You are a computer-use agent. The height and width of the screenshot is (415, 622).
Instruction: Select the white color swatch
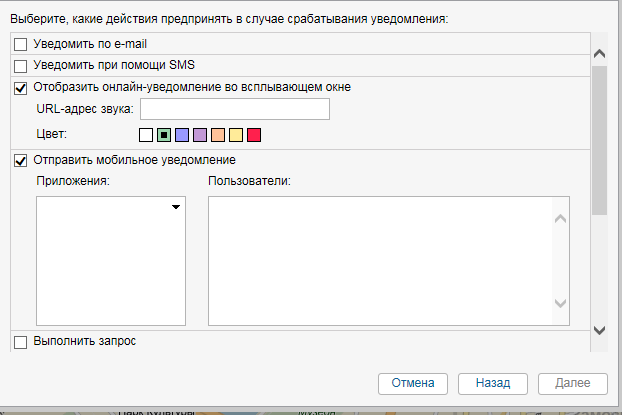coord(146,134)
